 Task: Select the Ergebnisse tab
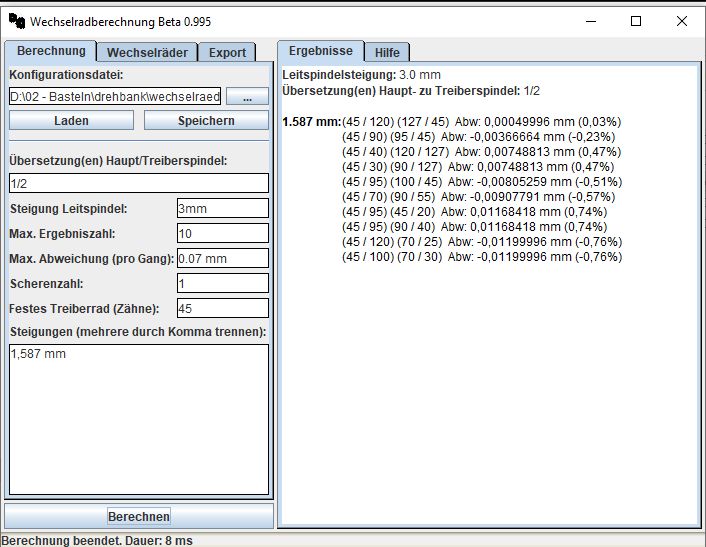coord(321,51)
